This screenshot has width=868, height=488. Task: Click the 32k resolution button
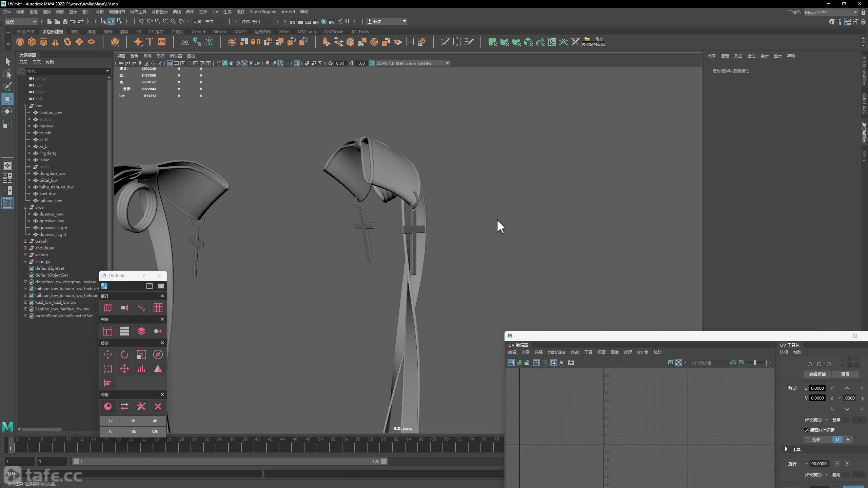click(155, 432)
